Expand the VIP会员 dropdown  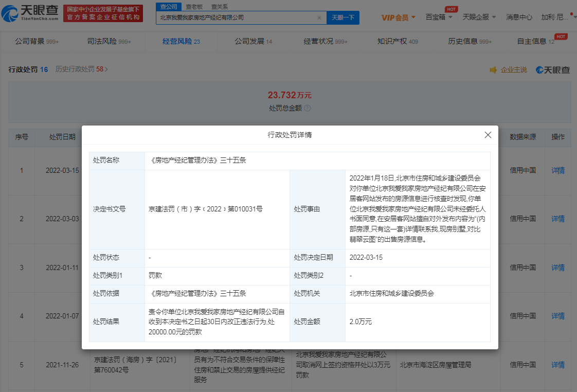pyautogui.click(x=398, y=17)
